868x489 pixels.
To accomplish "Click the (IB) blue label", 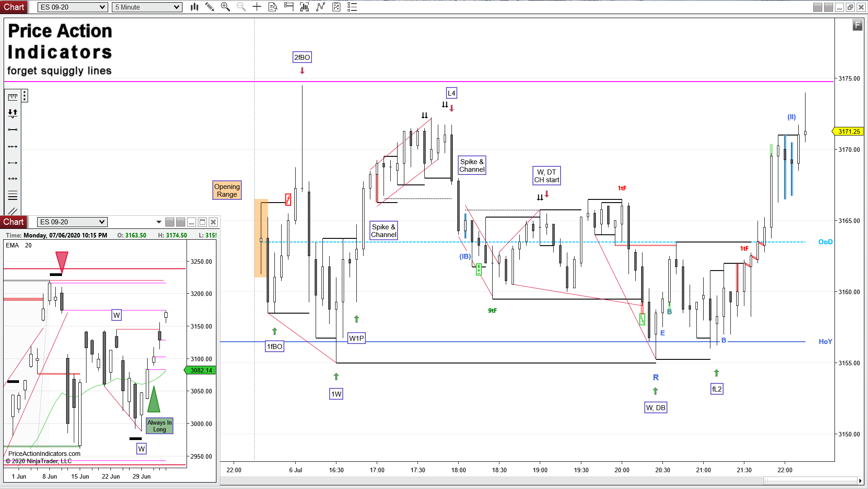I will (465, 257).
